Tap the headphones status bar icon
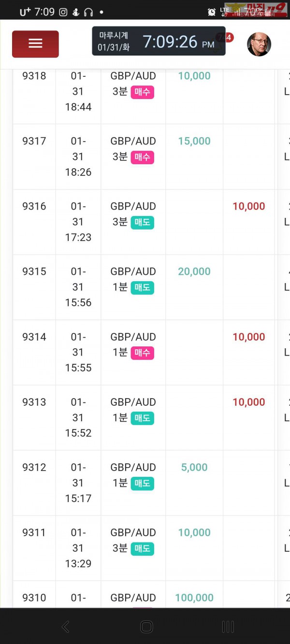 pos(88,12)
